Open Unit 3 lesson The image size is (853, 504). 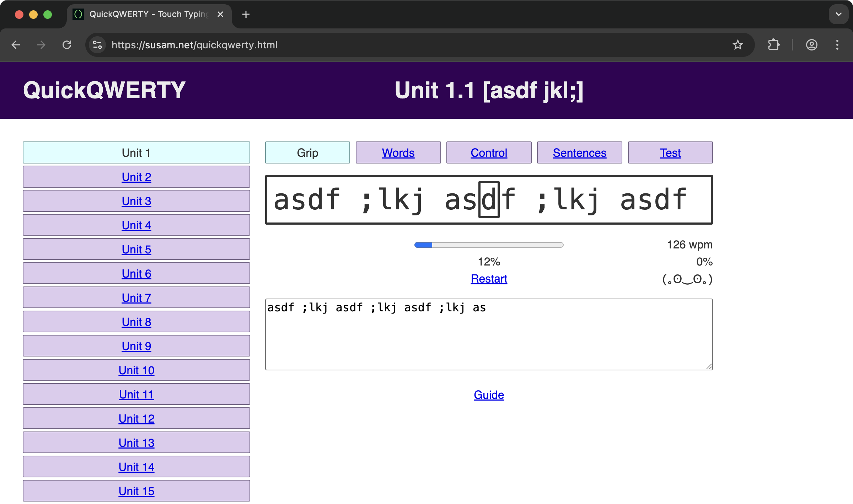(136, 201)
